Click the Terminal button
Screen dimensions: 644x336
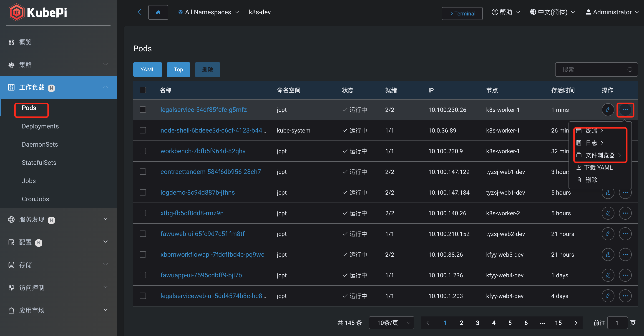click(x=462, y=13)
